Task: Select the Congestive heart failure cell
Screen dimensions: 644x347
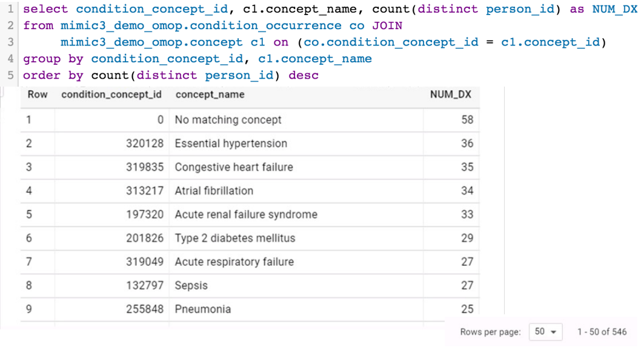Action: pos(234,167)
